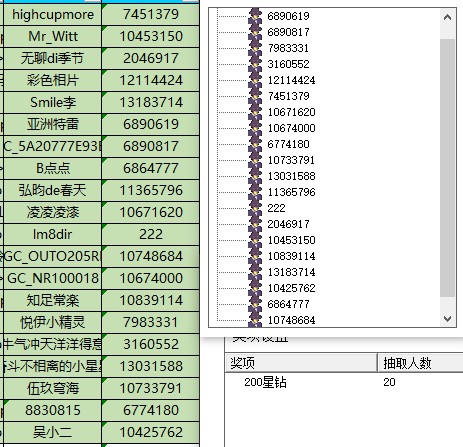Select spreadsheet ID cell 10425762
The image size is (463, 447).
151,432
